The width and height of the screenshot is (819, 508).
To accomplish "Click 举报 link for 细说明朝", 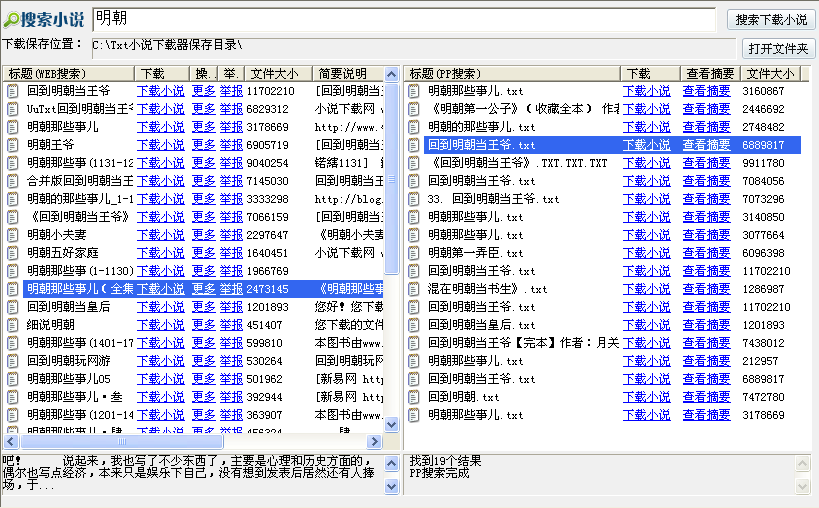I will 231,325.
